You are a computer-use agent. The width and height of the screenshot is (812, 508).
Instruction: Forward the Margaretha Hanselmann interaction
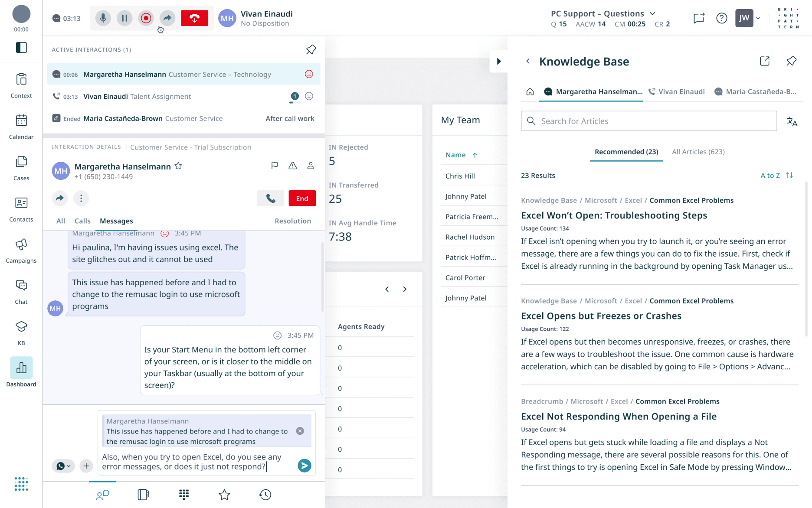(60, 198)
